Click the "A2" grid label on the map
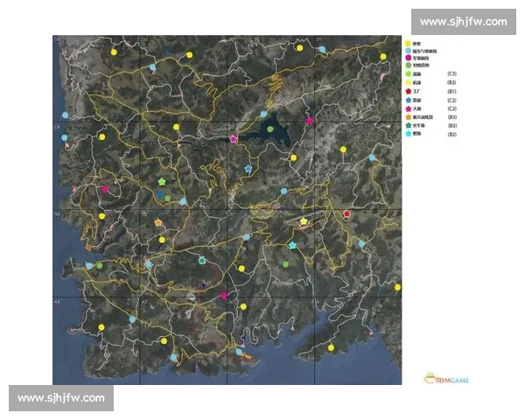Screen dimensions: 525x420 tap(232, 302)
